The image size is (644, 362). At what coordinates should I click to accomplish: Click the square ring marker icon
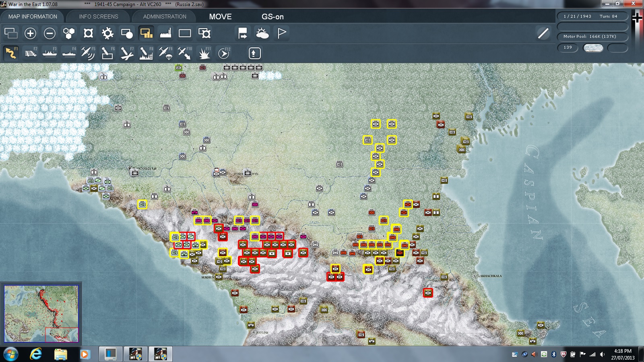[x=88, y=33]
